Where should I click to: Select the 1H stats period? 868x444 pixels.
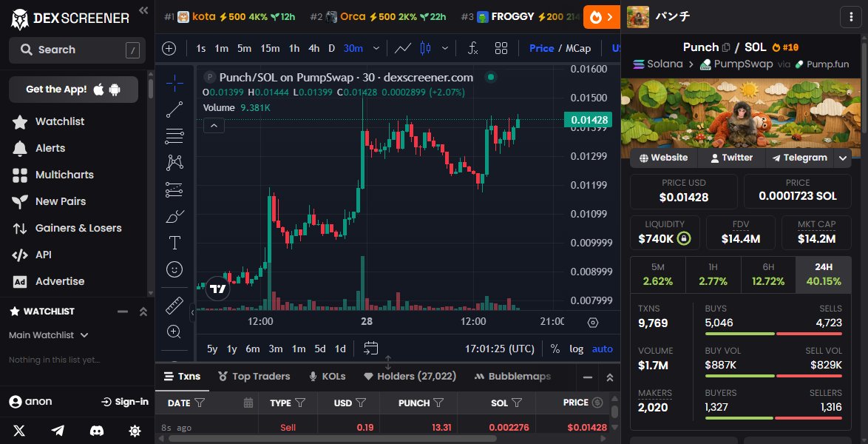(x=713, y=275)
